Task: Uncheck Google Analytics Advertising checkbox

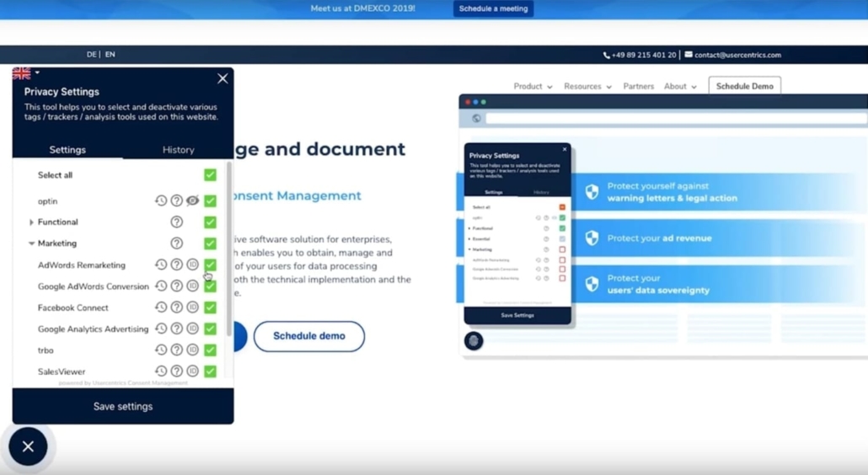Action: (211, 328)
